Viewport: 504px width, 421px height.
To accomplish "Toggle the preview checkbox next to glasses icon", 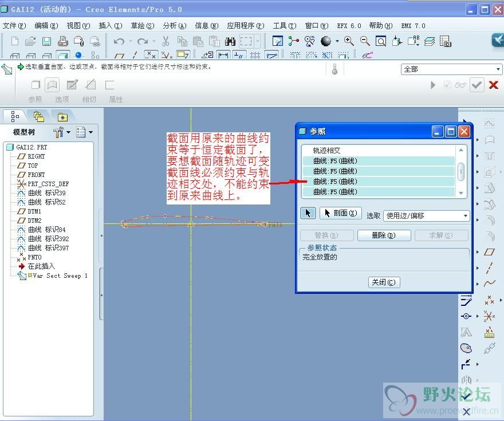I will (x=447, y=85).
